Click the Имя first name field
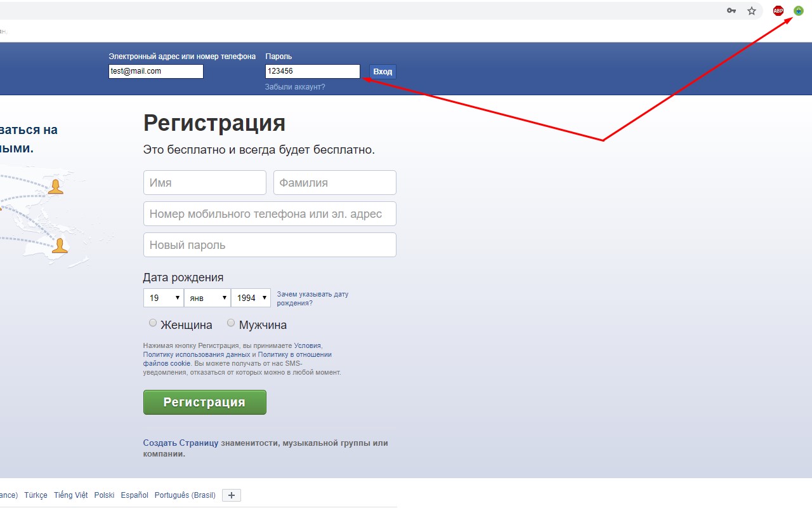 coord(204,182)
